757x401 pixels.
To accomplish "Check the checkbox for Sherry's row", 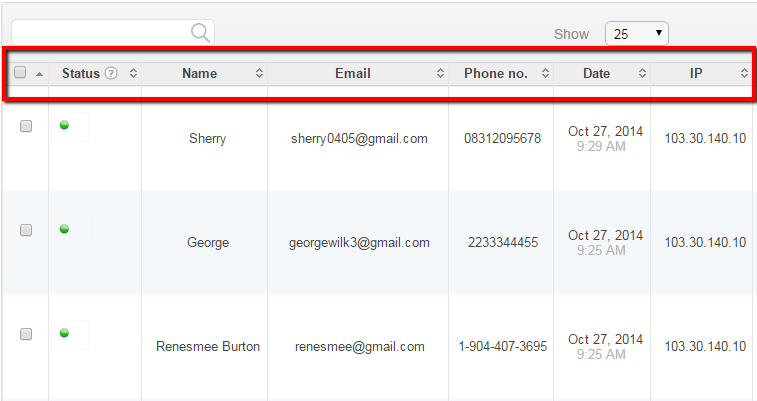I will click(x=26, y=126).
